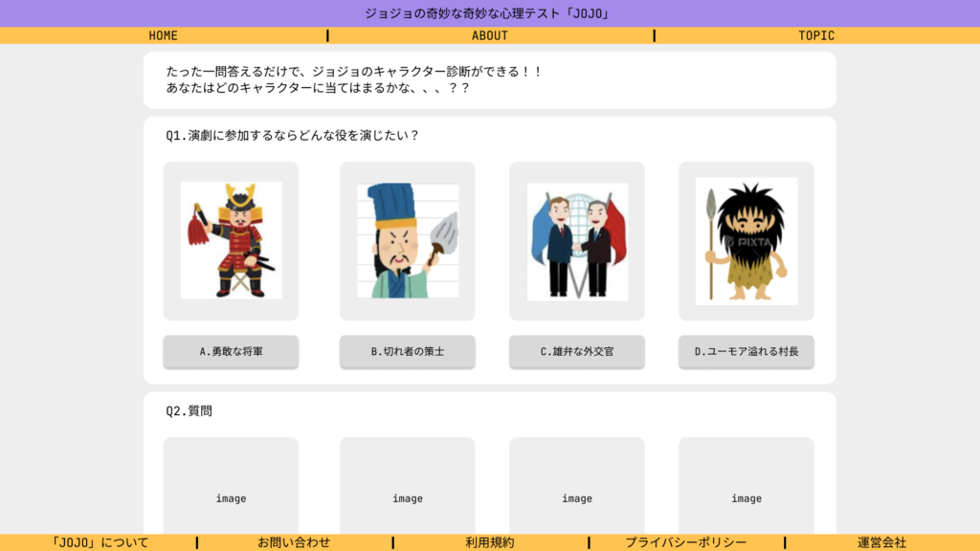Click the samurai general illustration
This screenshot has width=980, height=551.
(x=231, y=241)
